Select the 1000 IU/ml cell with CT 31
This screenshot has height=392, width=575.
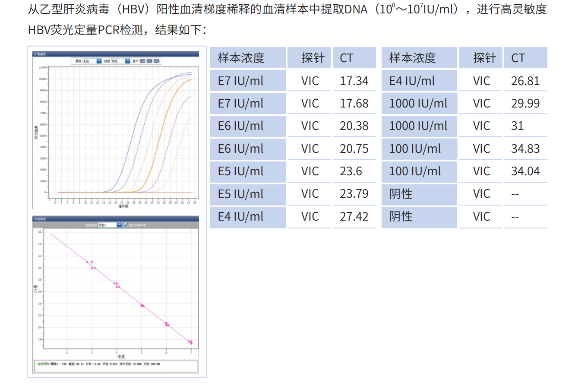tap(419, 126)
